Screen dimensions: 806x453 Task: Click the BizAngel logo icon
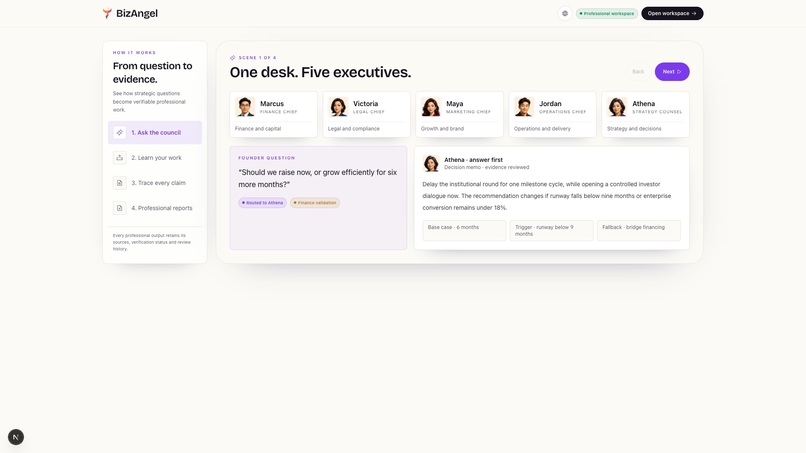tap(107, 13)
